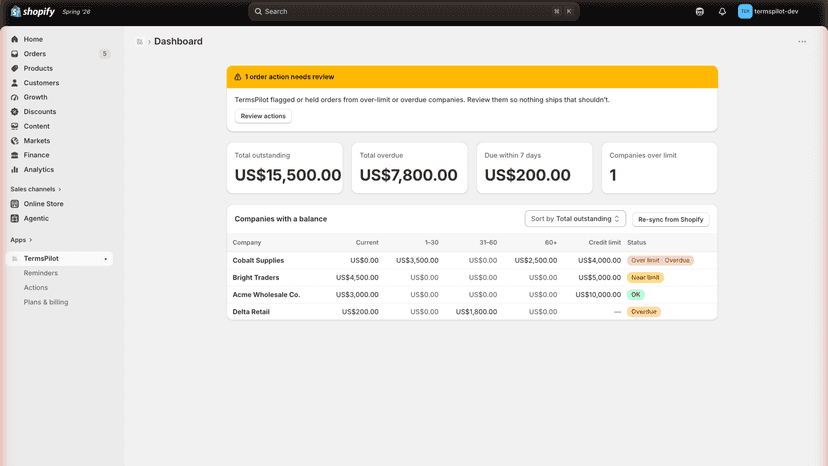Image resolution: width=828 pixels, height=466 pixels.
Task: Click the Near limit status badge
Action: coord(645,277)
